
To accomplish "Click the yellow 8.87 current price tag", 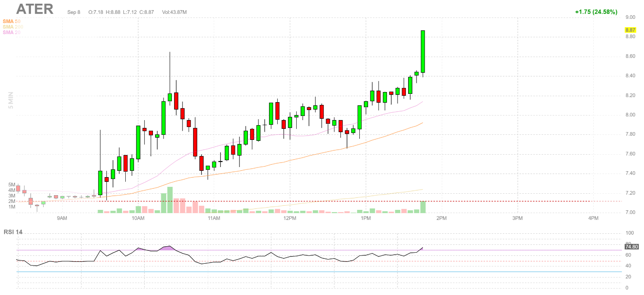I will 630,30.
